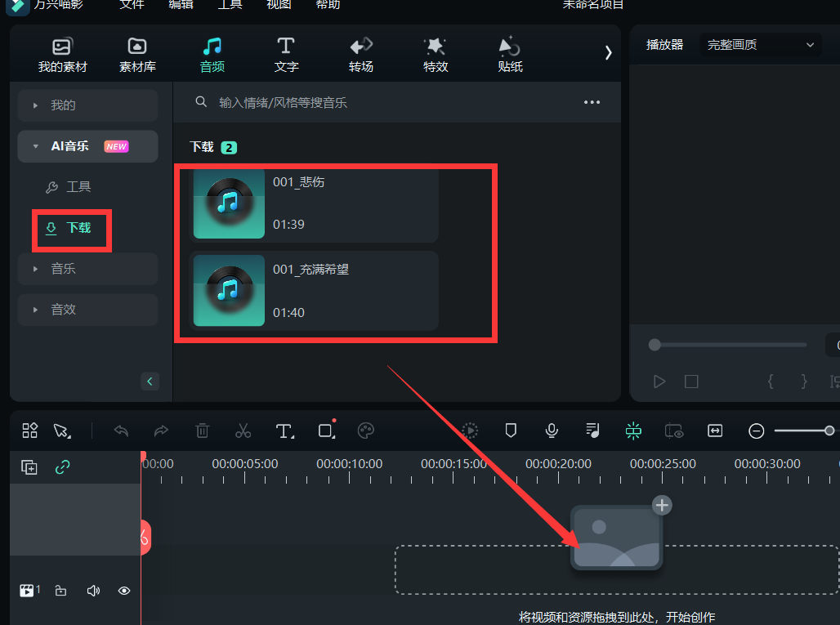Open the 编辑 menu
Screen dimensions: 840x625
[x=181, y=4]
